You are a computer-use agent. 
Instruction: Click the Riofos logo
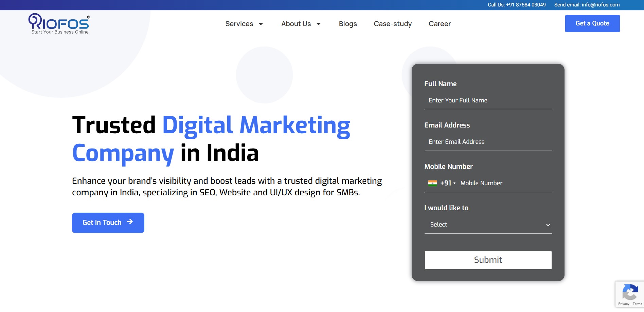pos(59,24)
